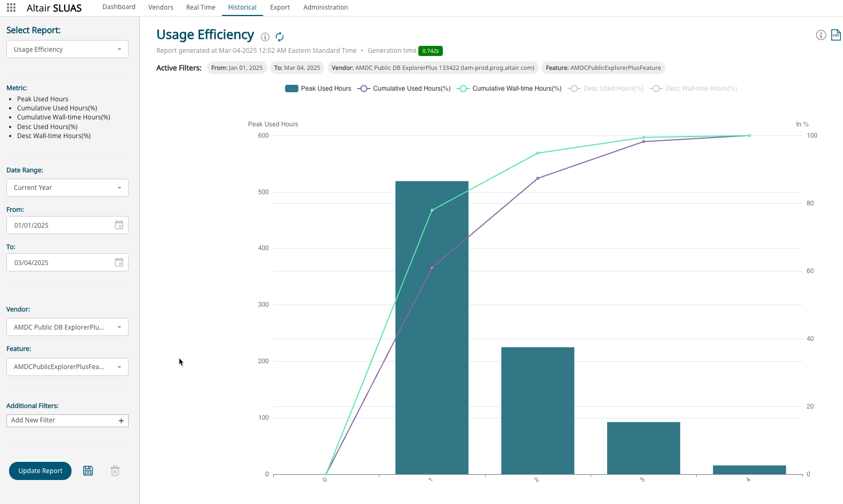Screen dimensions: 843x504
Task: Click the Update Report button
Action: pyautogui.click(x=40, y=471)
